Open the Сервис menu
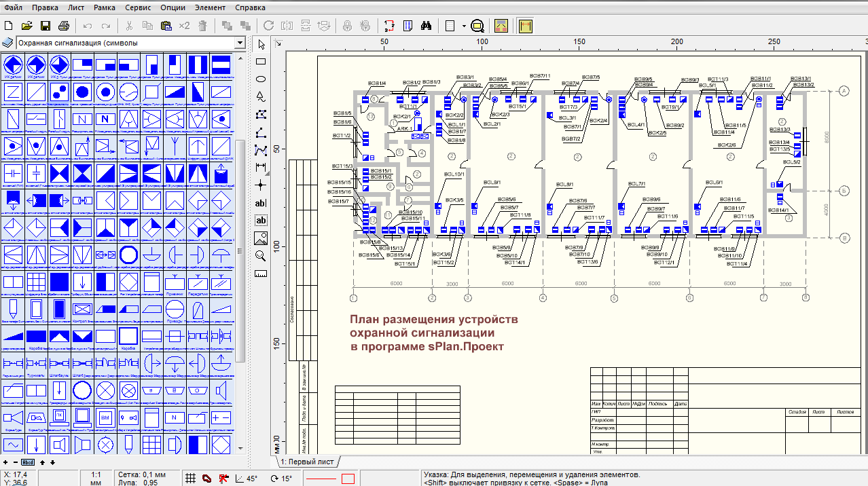The image size is (868, 486). coord(138,7)
